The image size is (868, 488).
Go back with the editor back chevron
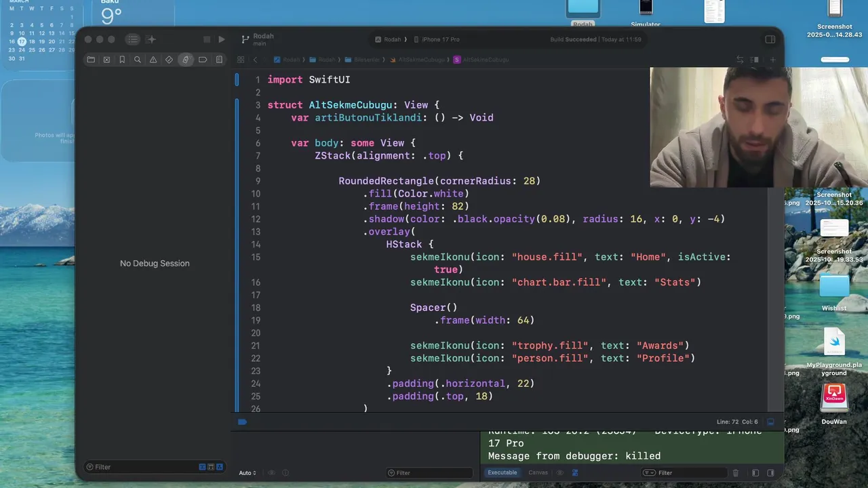click(x=256, y=60)
